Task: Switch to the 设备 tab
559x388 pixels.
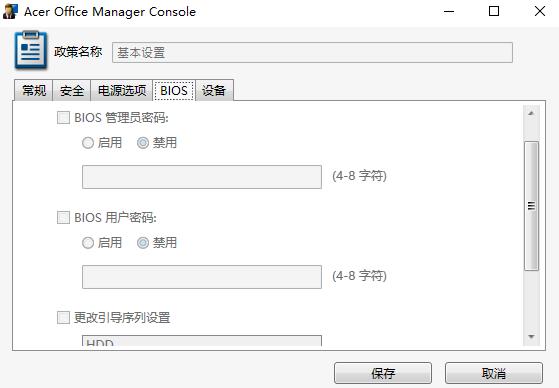Action: coord(214,91)
